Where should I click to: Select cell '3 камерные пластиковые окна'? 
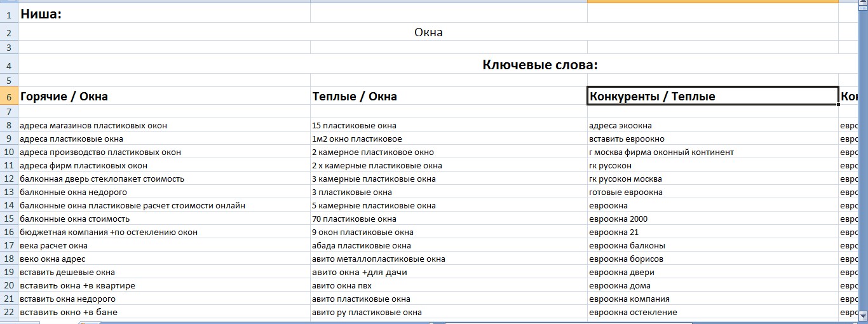[x=449, y=179]
